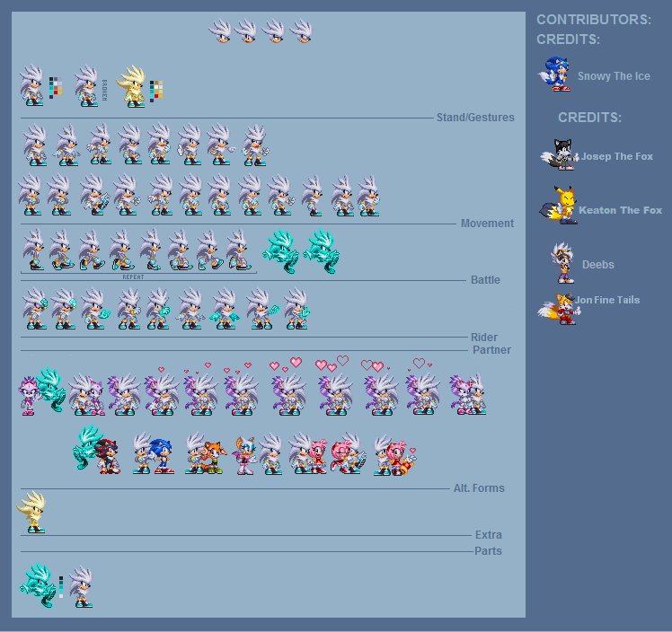Click the Battle section label
The width and height of the screenshot is (672, 632).
[485, 279]
